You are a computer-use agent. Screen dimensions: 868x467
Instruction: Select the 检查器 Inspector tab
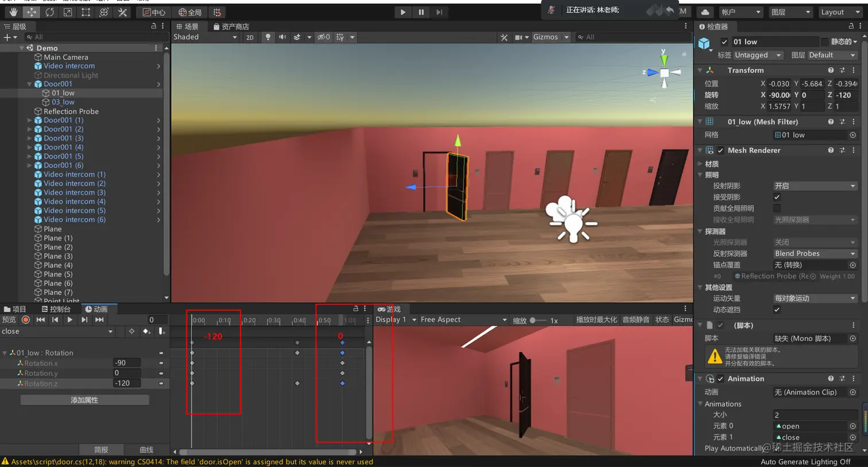point(714,26)
